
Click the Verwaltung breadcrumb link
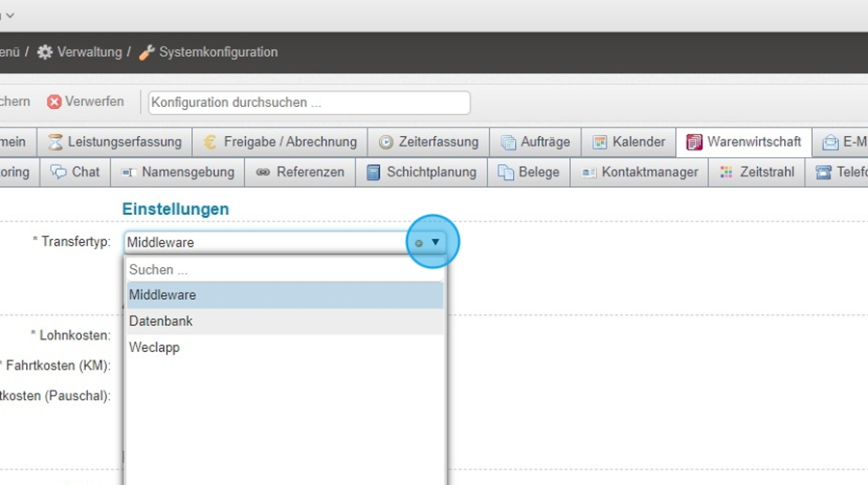[89, 52]
